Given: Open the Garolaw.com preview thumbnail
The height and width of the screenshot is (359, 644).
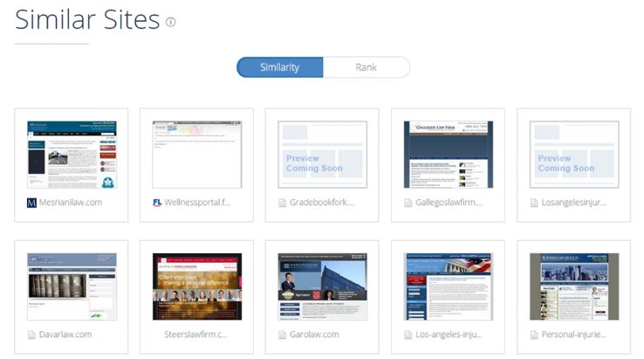Looking at the screenshot, I should click(322, 287).
